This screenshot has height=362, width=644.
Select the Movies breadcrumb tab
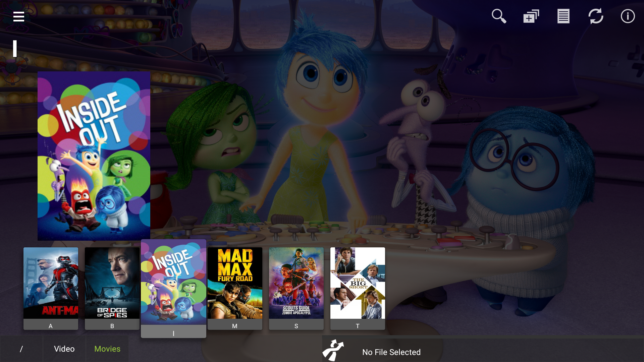[x=107, y=349]
